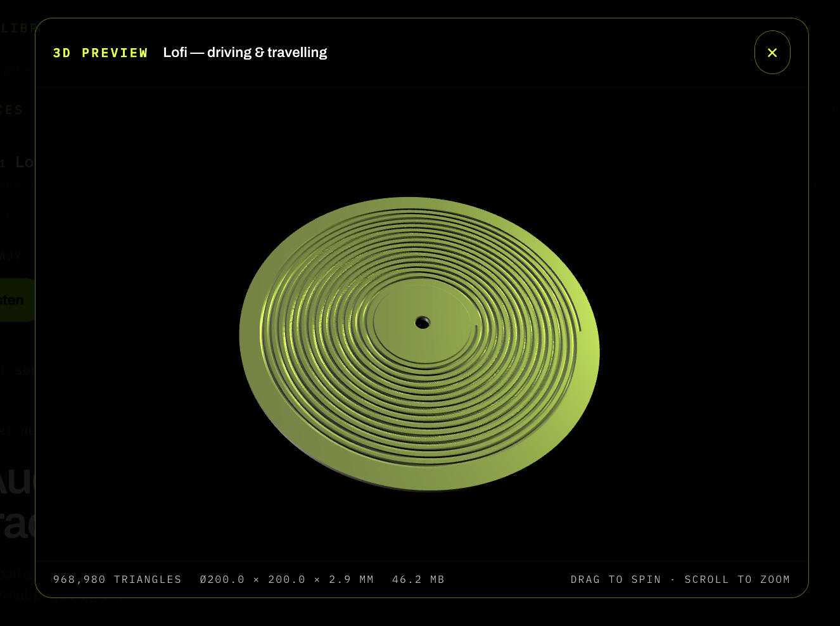
Task: Click the spindle hole of the record
Action: point(423,323)
